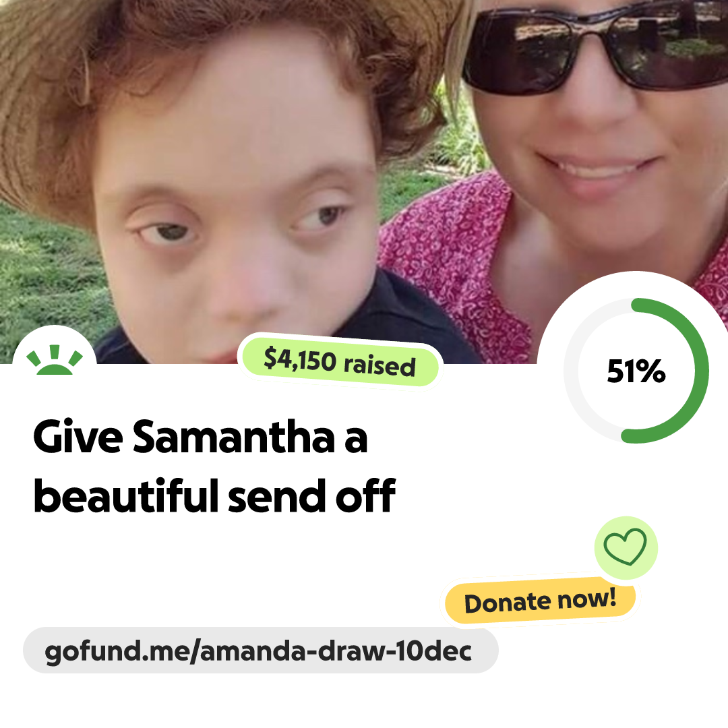Image resolution: width=728 pixels, height=728 pixels.
Task: Click the 'beautiful send off' title line
Action: (x=214, y=496)
